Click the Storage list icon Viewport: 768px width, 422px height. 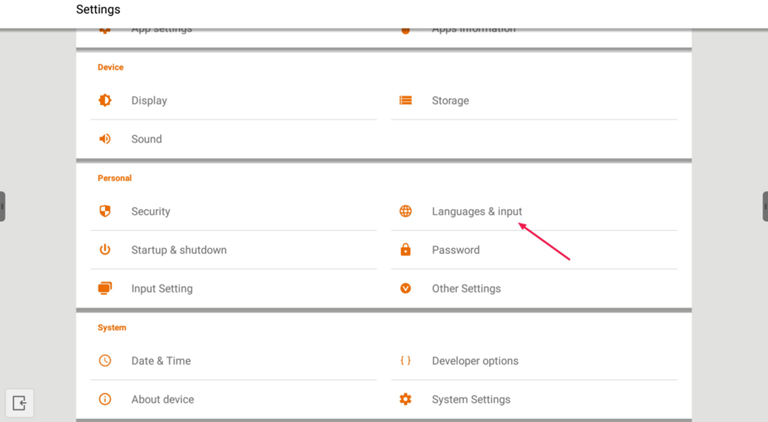point(405,100)
